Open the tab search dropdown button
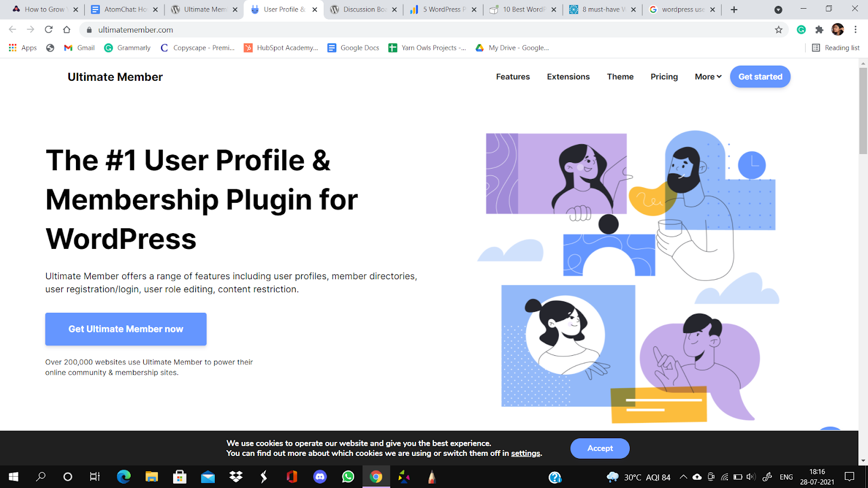 coord(778,9)
